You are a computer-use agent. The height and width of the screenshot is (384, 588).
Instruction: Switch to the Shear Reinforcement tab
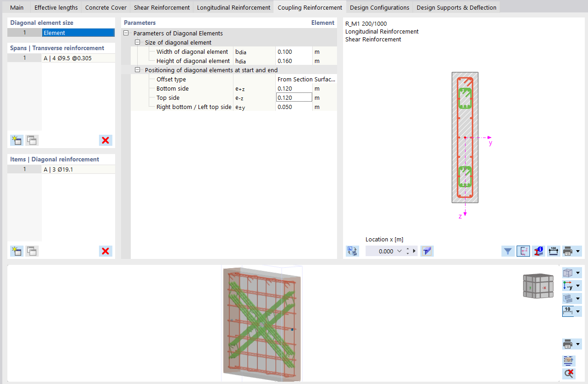pyautogui.click(x=161, y=7)
